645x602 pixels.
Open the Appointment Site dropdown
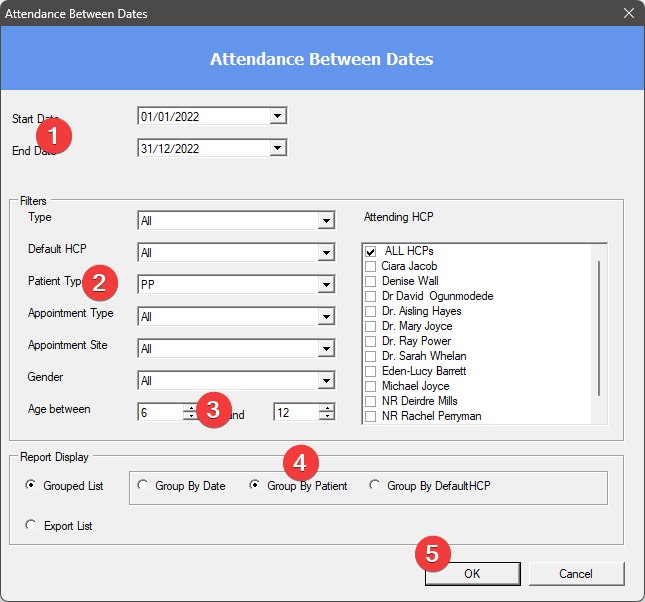pos(325,349)
